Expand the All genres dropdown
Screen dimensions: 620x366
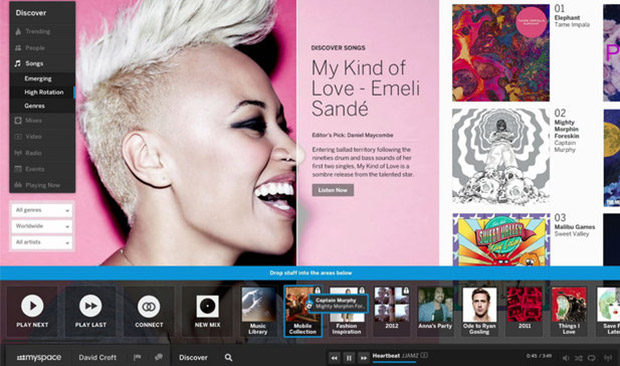pyautogui.click(x=42, y=210)
